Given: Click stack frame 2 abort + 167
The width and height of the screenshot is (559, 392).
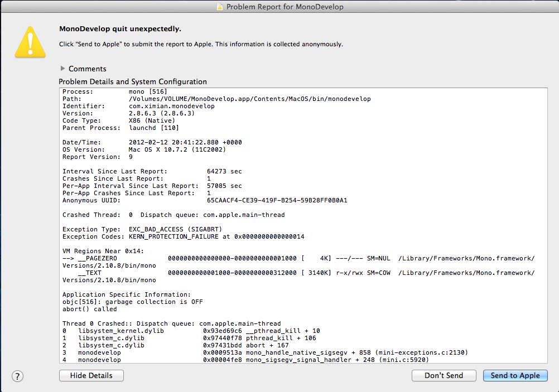Looking at the screenshot, I should pyautogui.click(x=175, y=345).
